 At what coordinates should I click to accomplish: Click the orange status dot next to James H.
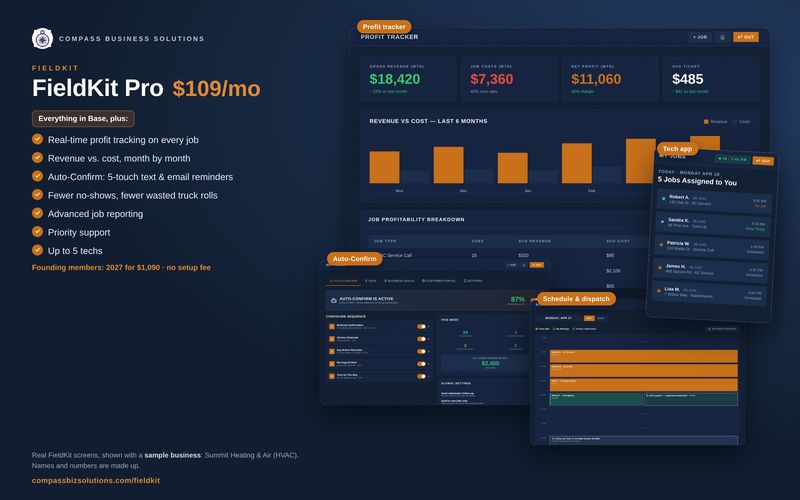pyautogui.click(x=660, y=267)
